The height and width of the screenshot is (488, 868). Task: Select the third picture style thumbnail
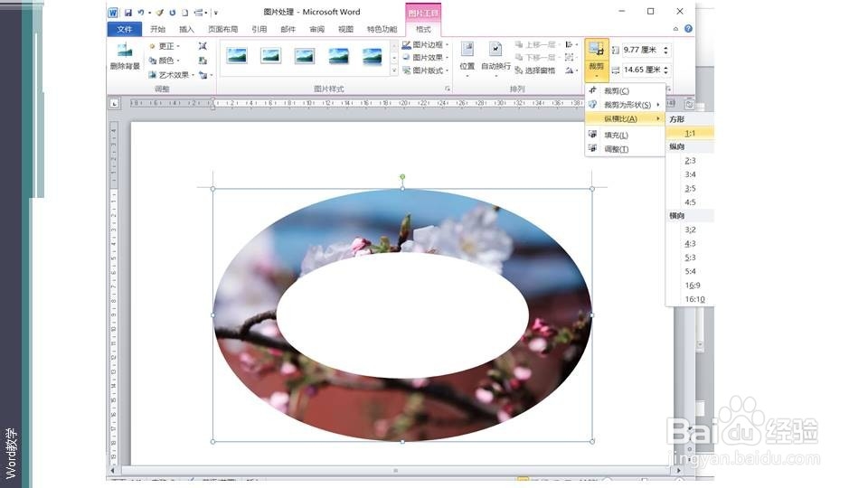305,55
